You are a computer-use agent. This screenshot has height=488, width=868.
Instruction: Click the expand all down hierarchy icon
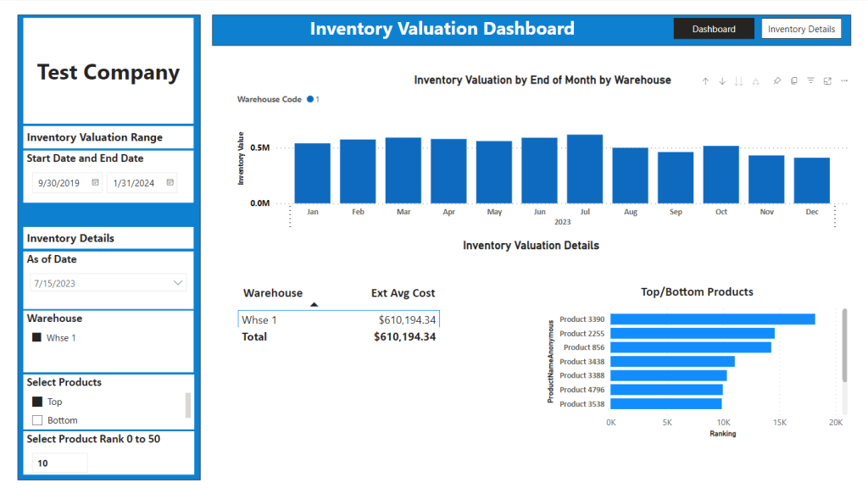click(755, 81)
